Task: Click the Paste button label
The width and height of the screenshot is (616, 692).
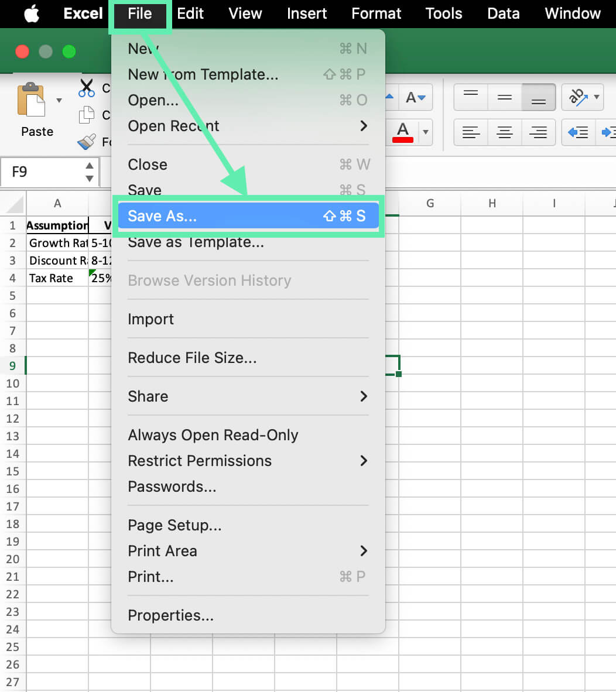Action: pyautogui.click(x=37, y=132)
